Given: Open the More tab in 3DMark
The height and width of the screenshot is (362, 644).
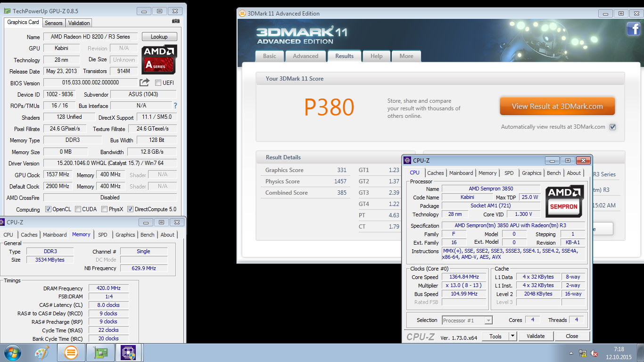Looking at the screenshot, I should pos(406,56).
